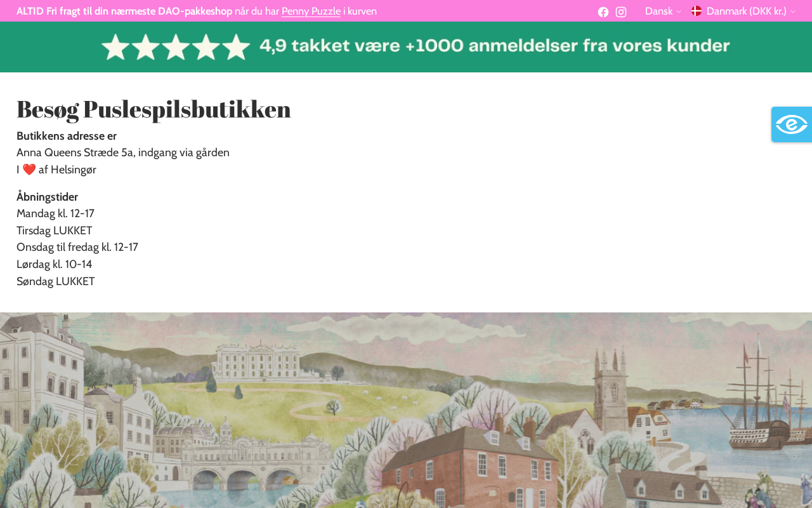Expand the Dansk language selector

(x=663, y=11)
